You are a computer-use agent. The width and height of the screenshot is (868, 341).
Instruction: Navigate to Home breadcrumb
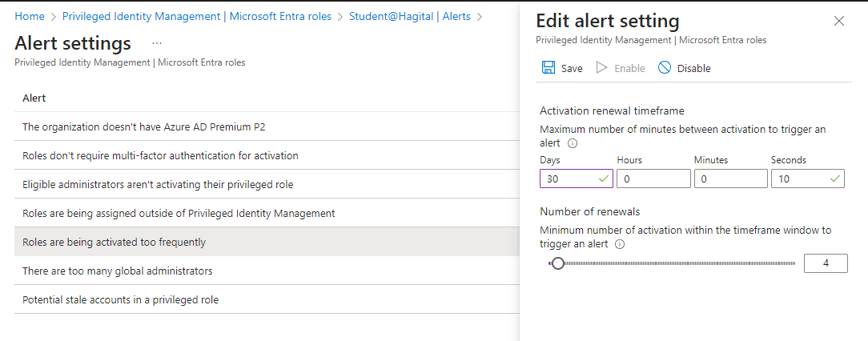pyautogui.click(x=30, y=16)
